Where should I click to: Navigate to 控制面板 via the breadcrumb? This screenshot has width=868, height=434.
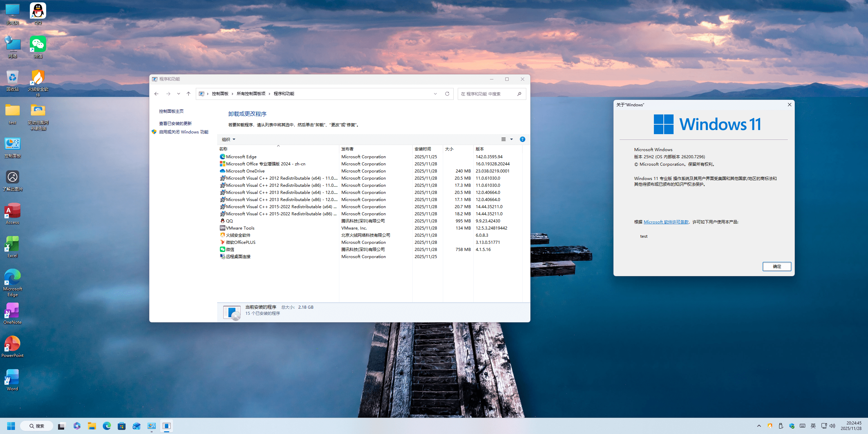219,94
